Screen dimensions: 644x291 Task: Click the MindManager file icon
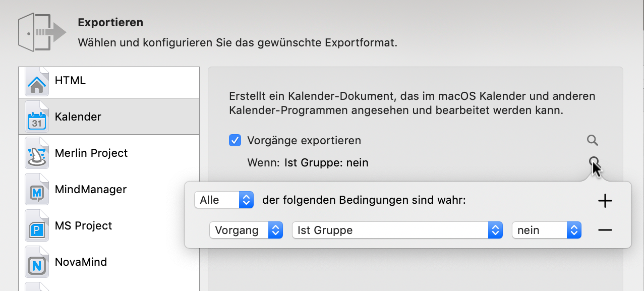coord(37,190)
